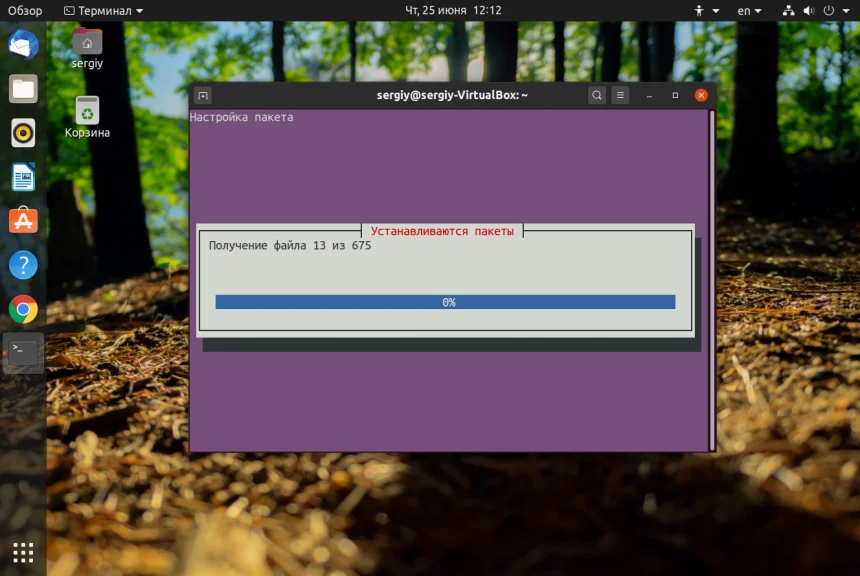The width and height of the screenshot is (860, 576).
Task: Open the date and time calendar
Action: click(x=453, y=10)
